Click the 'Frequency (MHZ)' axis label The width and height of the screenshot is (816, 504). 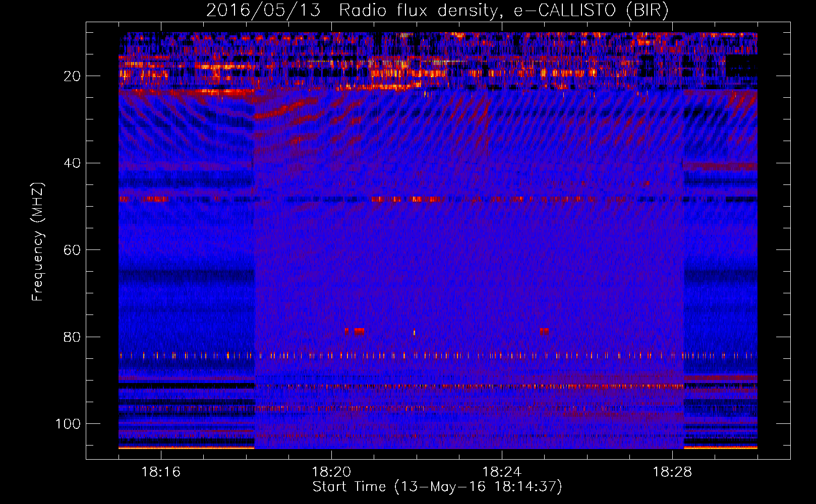pyautogui.click(x=38, y=242)
